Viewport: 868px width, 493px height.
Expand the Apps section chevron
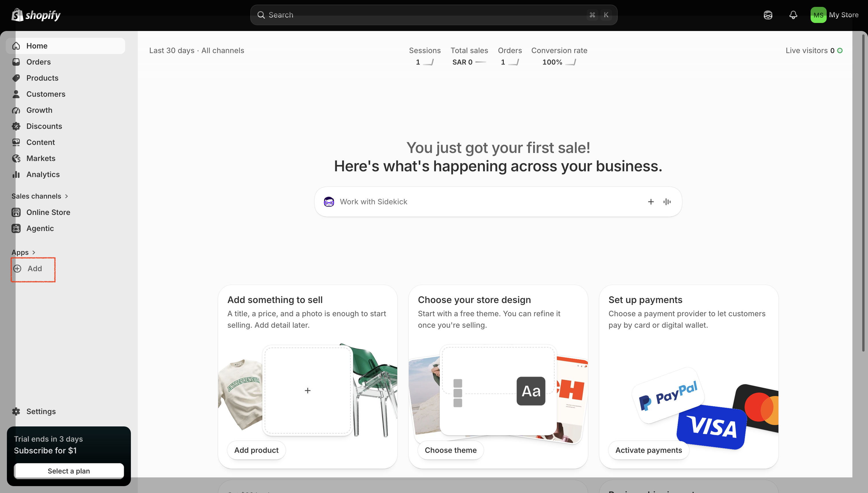tap(34, 252)
